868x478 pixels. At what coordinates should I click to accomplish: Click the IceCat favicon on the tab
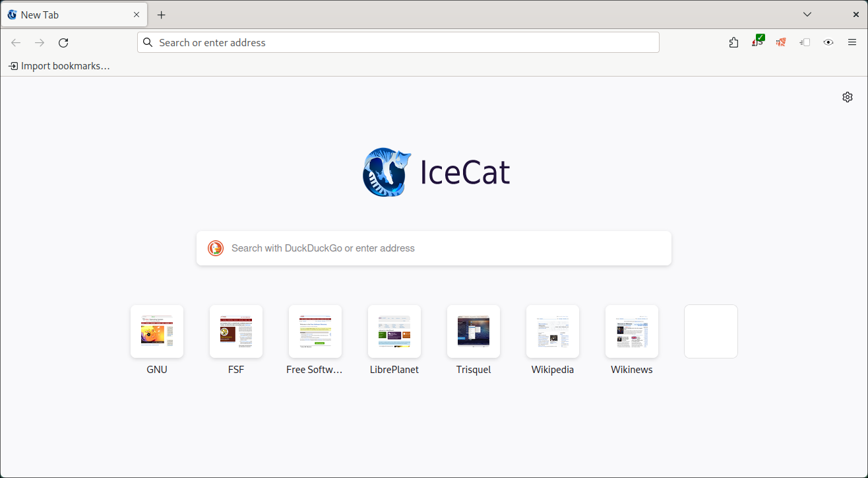12,15
